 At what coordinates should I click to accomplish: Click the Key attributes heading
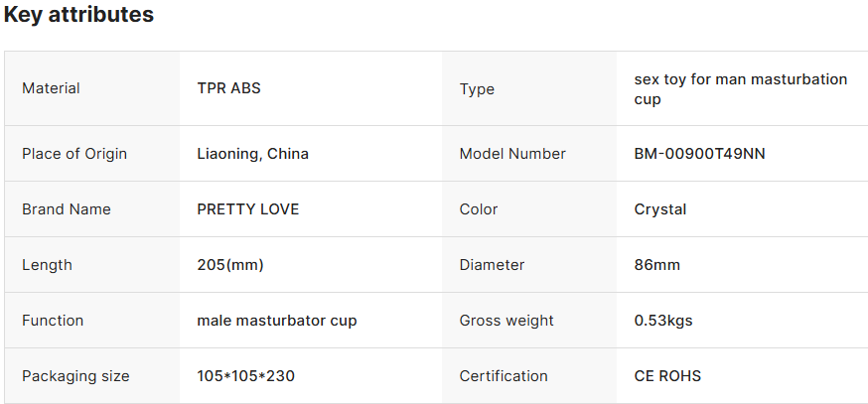(x=78, y=15)
